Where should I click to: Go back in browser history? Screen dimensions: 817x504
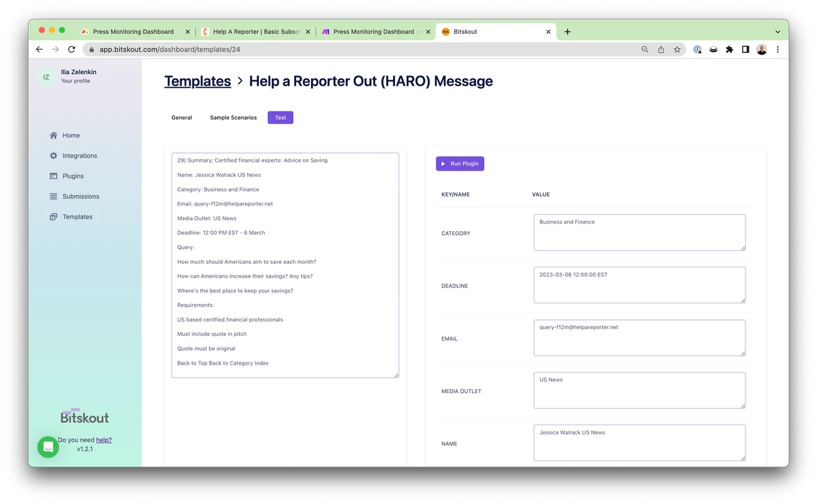(39, 49)
